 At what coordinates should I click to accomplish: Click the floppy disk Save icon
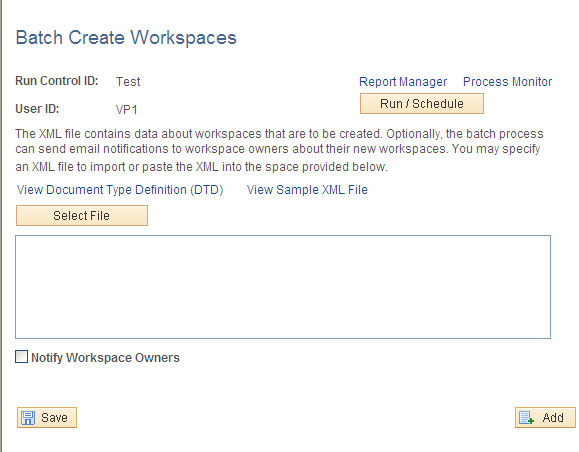tap(28, 418)
